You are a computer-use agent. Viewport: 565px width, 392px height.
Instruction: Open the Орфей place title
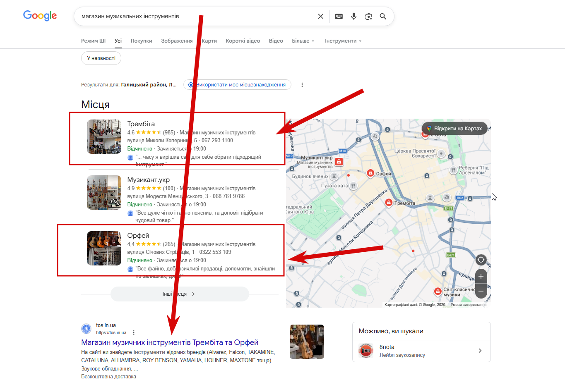[138, 236]
